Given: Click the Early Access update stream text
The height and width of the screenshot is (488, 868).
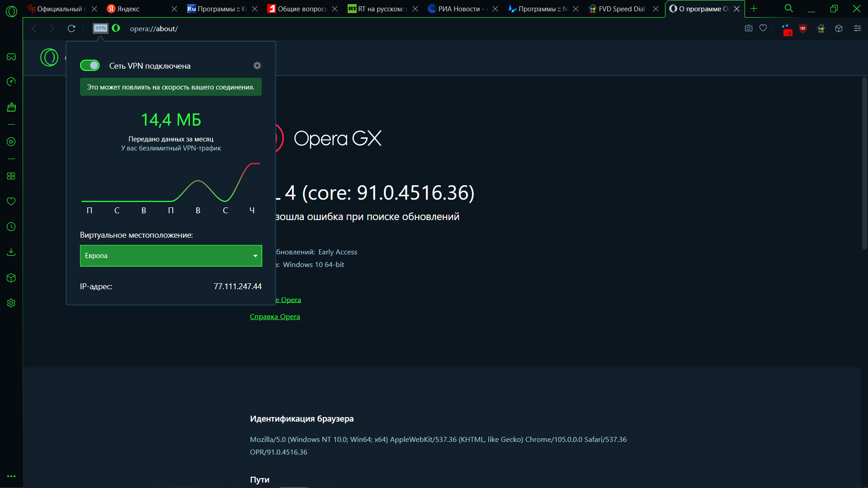Looking at the screenshot, I should click(338, 252).
